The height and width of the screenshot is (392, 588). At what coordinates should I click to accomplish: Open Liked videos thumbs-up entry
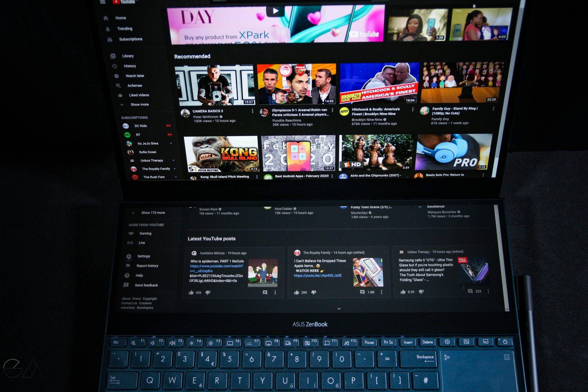(134, 95)
